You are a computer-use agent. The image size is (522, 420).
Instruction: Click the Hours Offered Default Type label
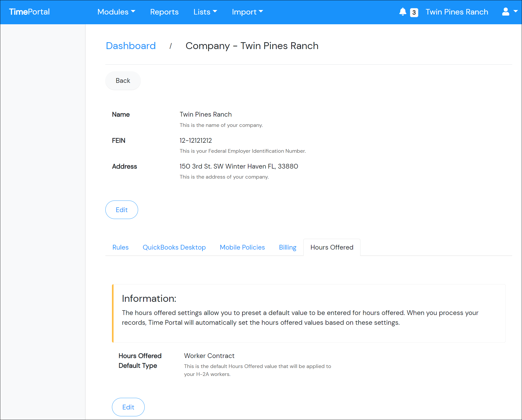[140, 361]
